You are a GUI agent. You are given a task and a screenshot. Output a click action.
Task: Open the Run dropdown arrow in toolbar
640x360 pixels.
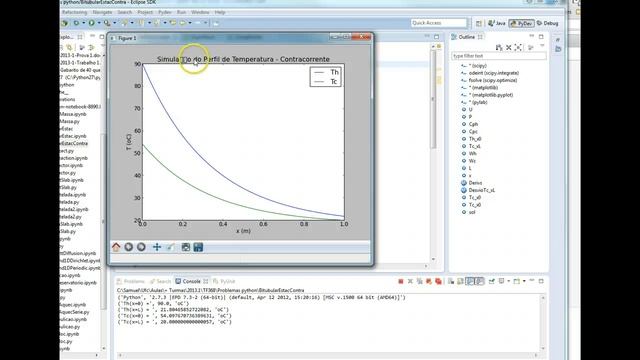tap(99, 23)
